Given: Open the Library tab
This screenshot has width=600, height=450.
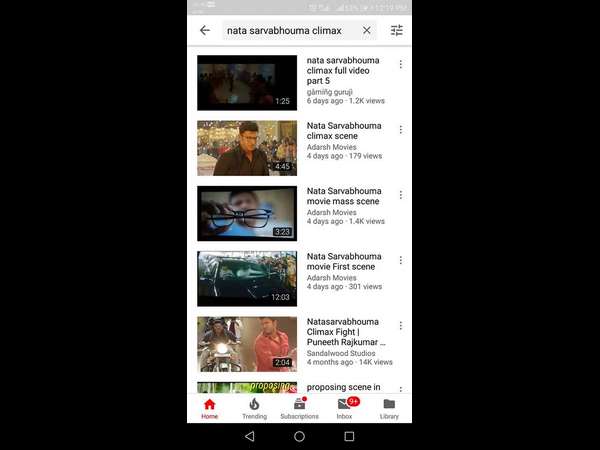Looking at the screenshot, I should point(389,409).
